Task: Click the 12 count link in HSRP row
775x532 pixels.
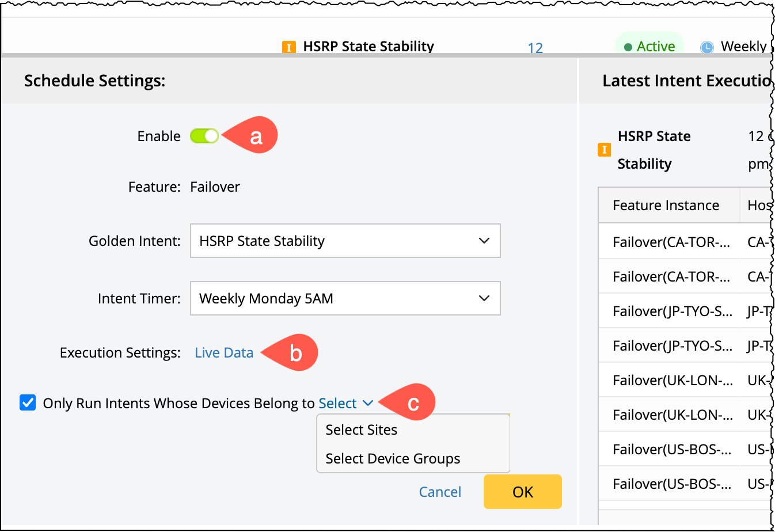Action: click(x=535, y=48)
